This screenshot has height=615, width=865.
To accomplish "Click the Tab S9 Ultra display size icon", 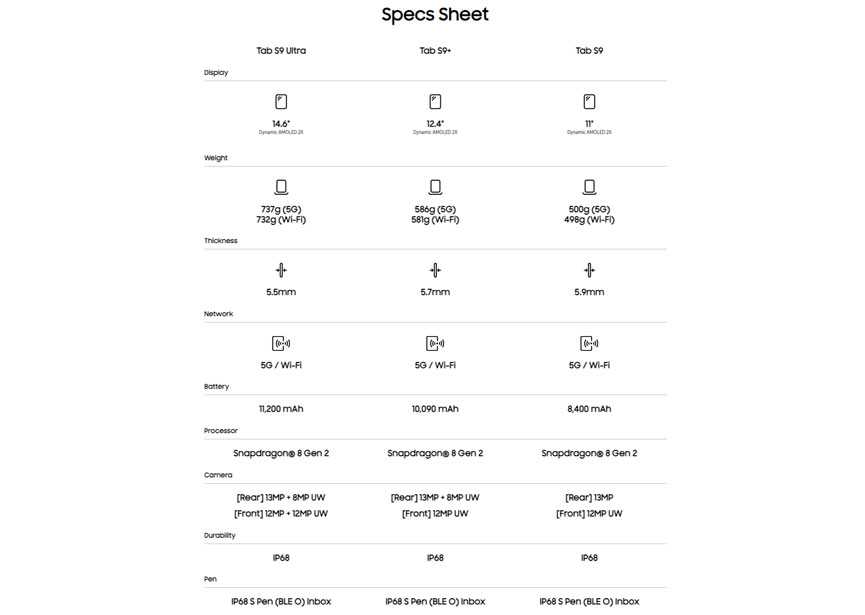I will click(281, 102).
